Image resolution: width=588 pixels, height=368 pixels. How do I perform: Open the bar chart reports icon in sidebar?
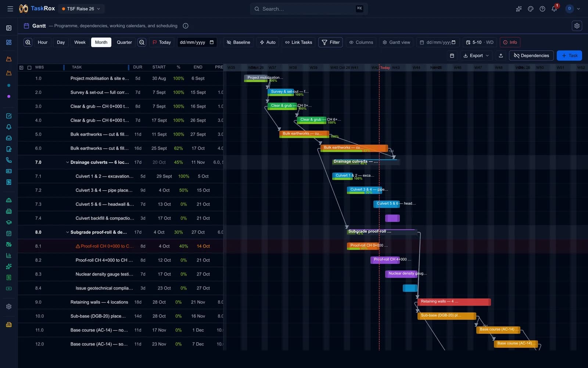click(x=9, y=255)
